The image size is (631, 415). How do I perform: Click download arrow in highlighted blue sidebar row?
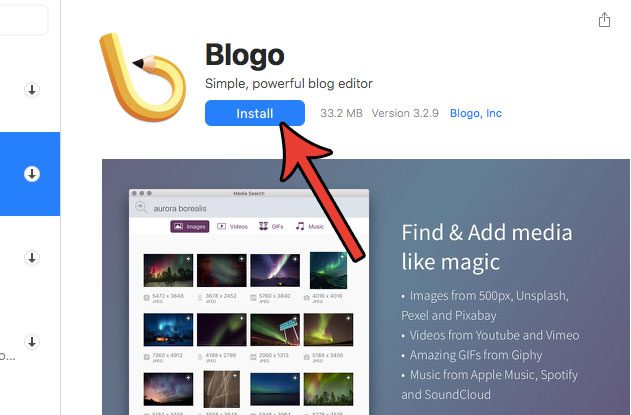(32, 174)
